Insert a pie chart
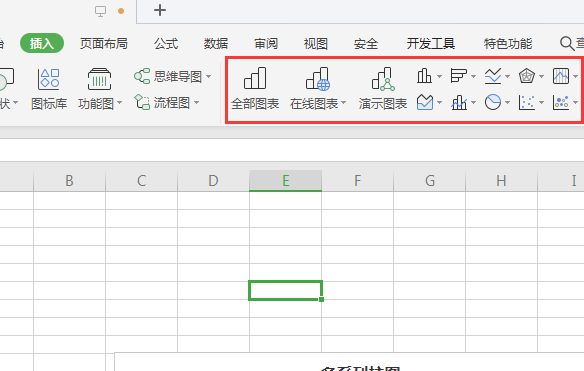 pos(493,102)
